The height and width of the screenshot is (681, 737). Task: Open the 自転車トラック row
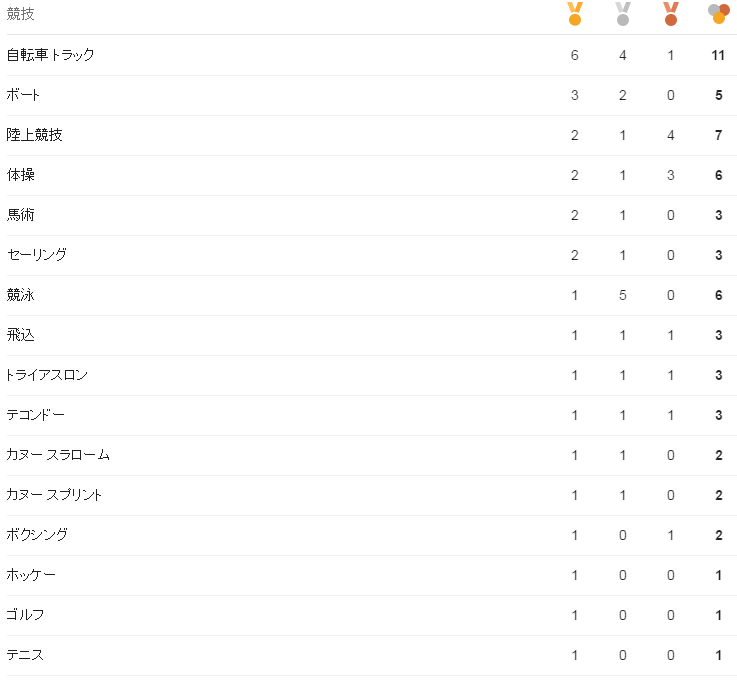coord(51,55)
